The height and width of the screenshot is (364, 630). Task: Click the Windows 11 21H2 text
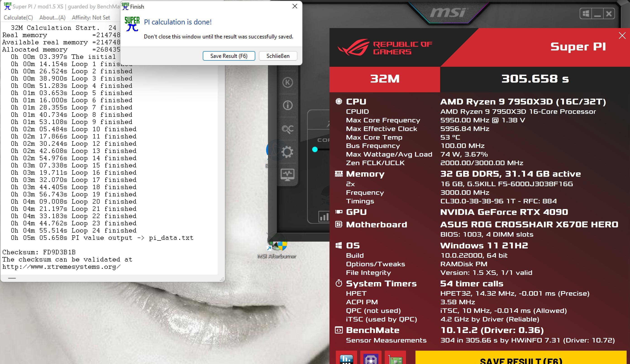(x=484, y=245)
